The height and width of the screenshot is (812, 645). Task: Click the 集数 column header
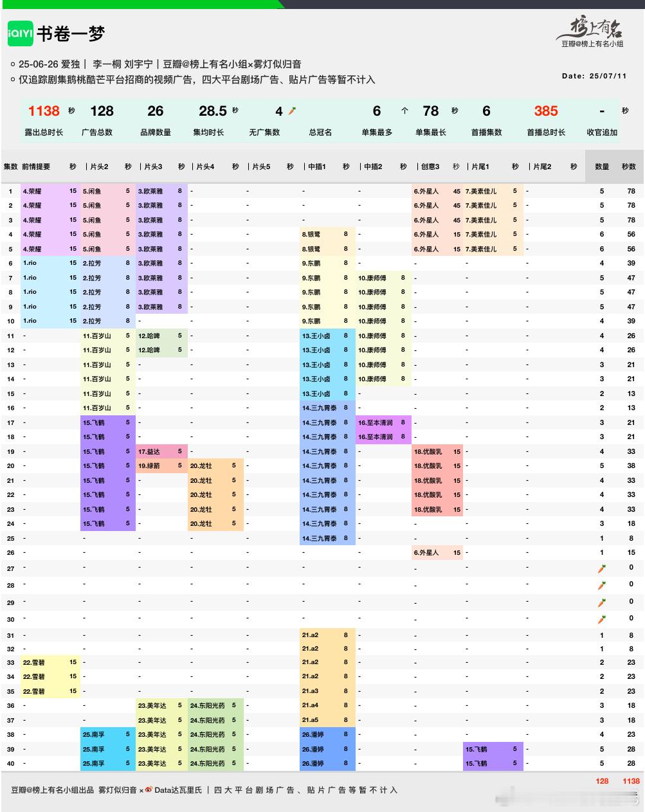click(11, 167)
